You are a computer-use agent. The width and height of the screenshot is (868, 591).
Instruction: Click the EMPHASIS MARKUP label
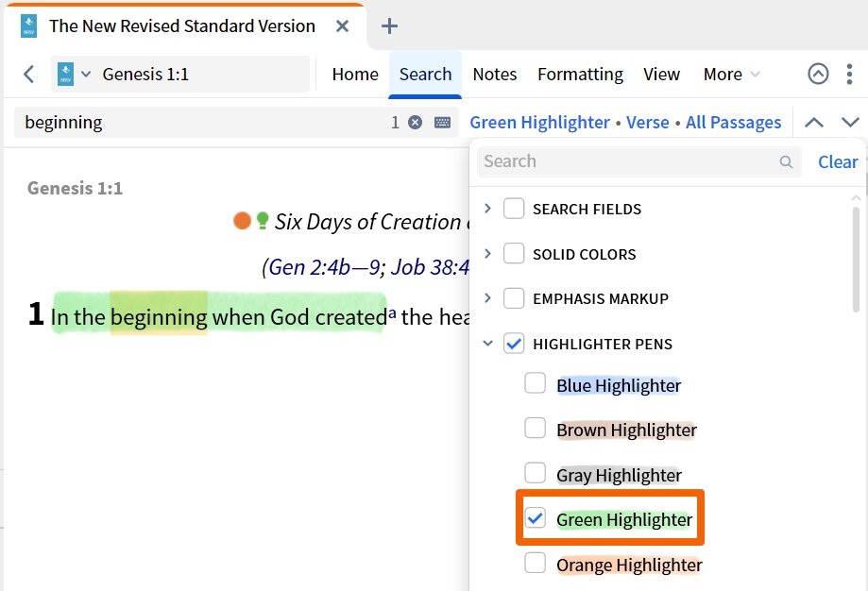click(601, 299)
